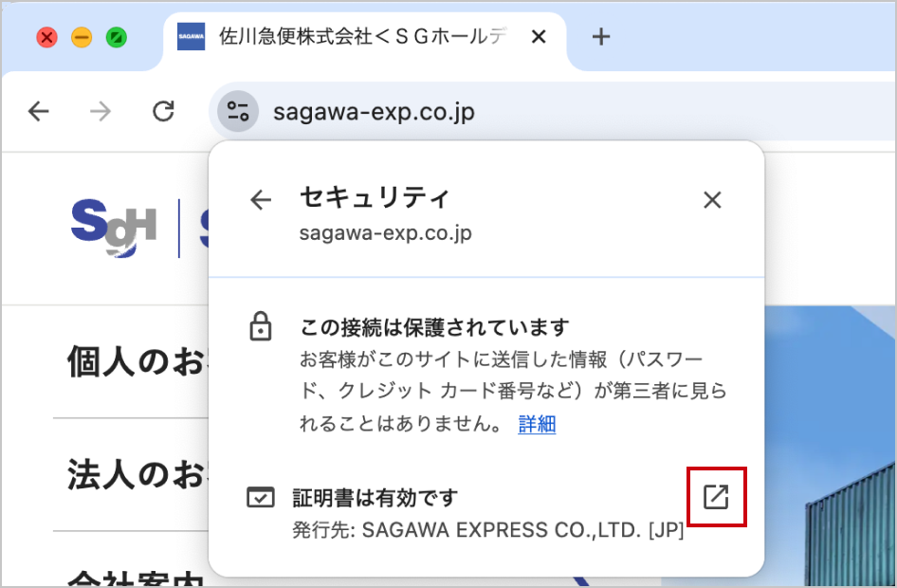Click the SGH logo on the page
897x588 pixels.
(113, 229)
